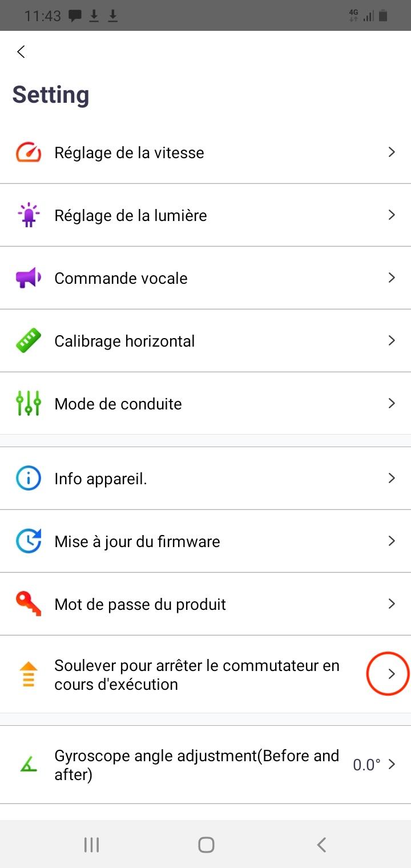Tap the back arrow at top left
This screenshot has width=411, height=868.
(21, 52)
